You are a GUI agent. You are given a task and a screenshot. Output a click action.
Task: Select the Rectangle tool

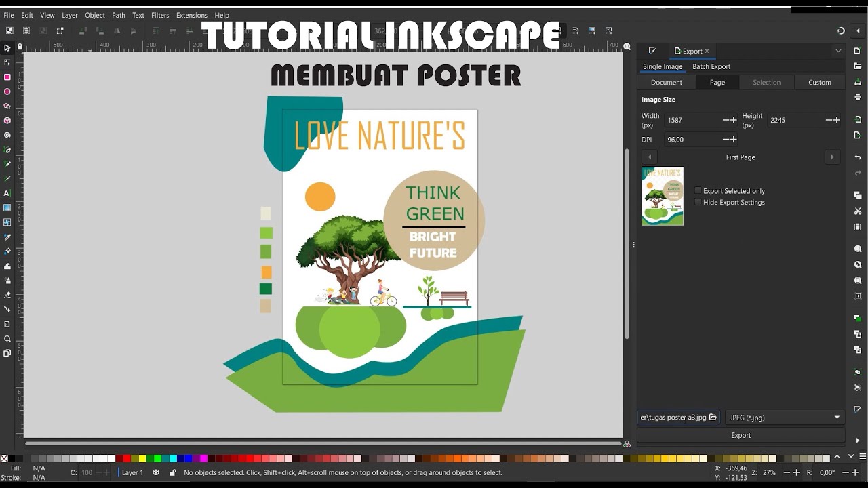tap(7, 77)
